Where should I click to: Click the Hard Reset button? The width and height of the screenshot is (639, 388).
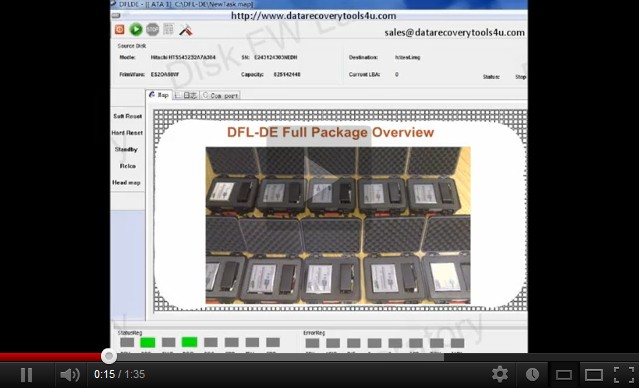(x=127, y=133)
